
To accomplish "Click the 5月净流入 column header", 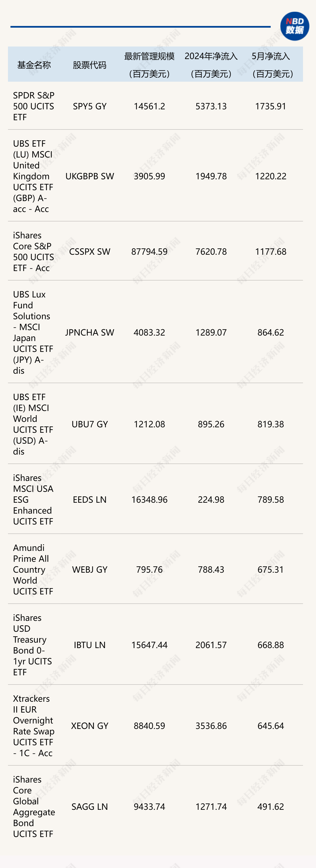I will tap(271, 65).
